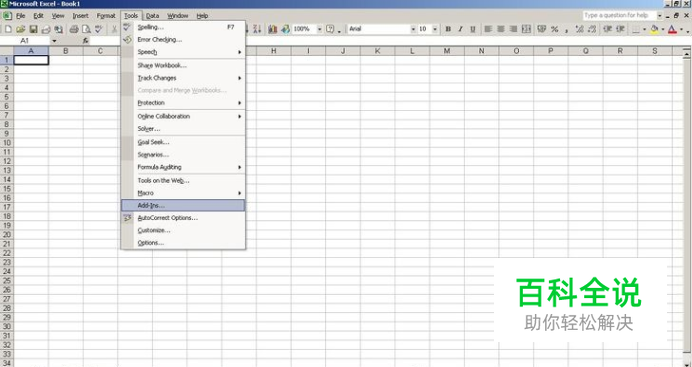Toggle Italic formatting
Viewport: 692px width, 367px height.
tap(460, 29)
